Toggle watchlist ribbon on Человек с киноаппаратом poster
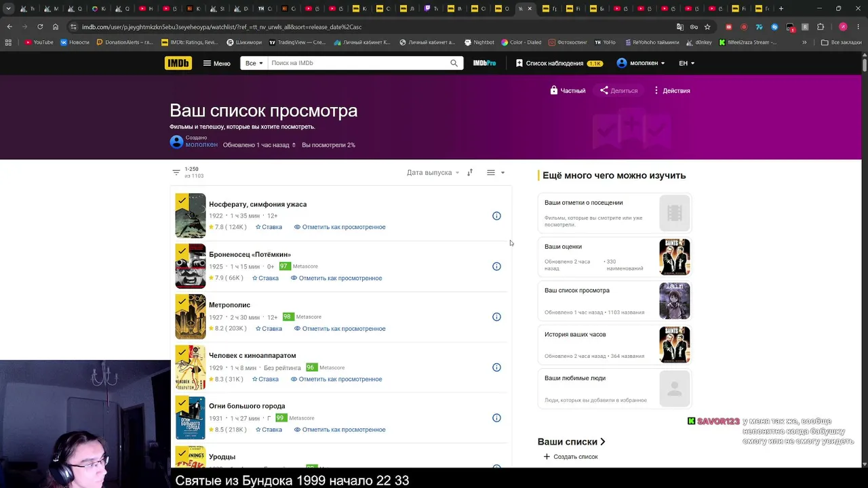868x488 pixels. (x=182, y=352)
